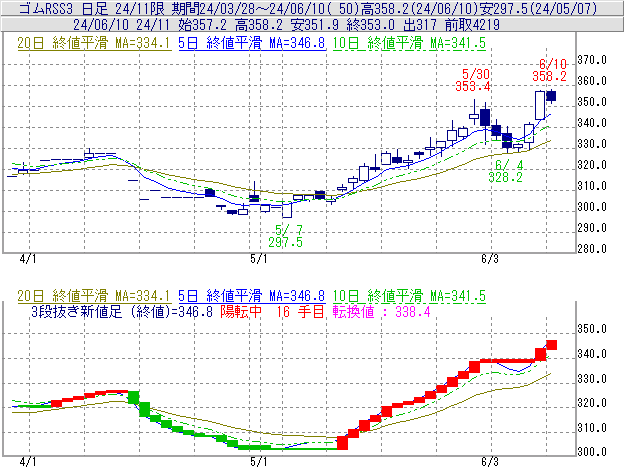Click the 10日 終値平滑 legend in lower chart
This screenshot has width=624, height=475.
point(409,296)
